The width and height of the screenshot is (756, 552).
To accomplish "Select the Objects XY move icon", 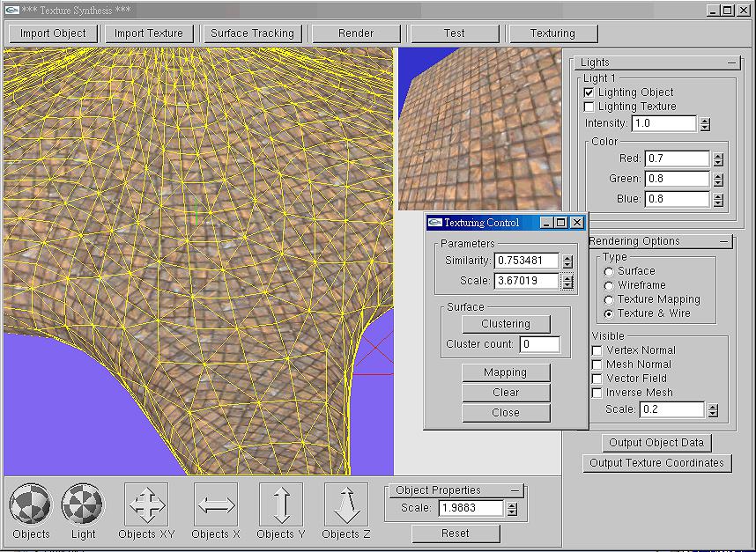I will point(146,505).
